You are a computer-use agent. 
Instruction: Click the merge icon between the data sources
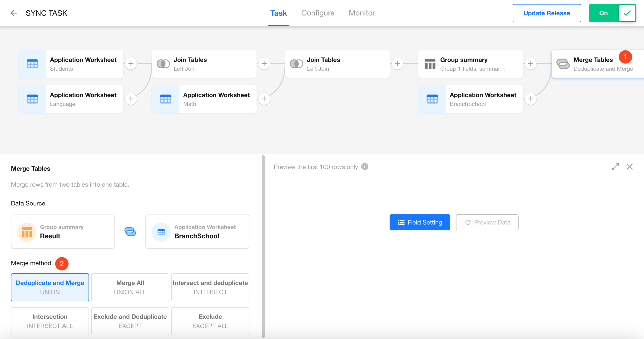point(130,231)
